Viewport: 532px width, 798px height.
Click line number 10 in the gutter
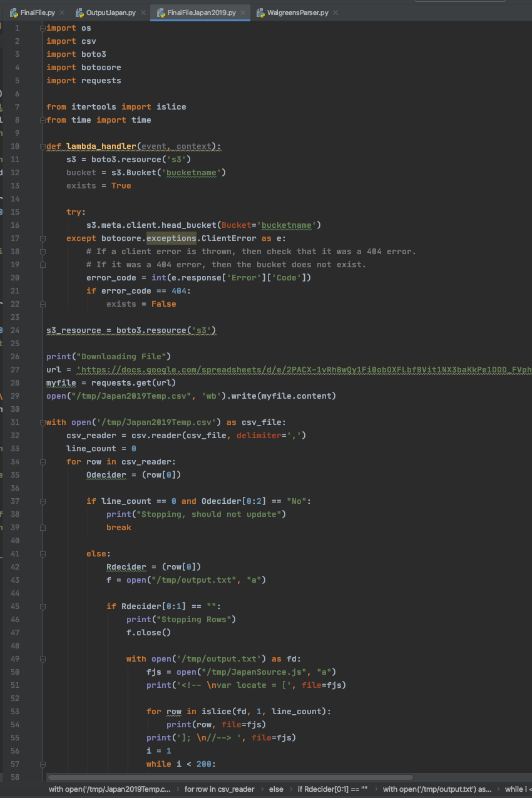[16, 146]
